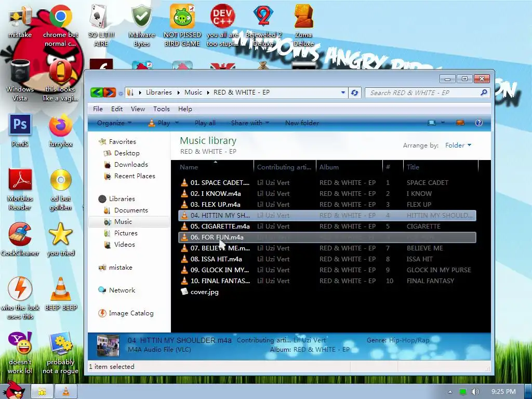Click the clock showing 9:25 PM
Viewport: 532px width, 399px height.
pyautogui.click(x=503, y=392)
